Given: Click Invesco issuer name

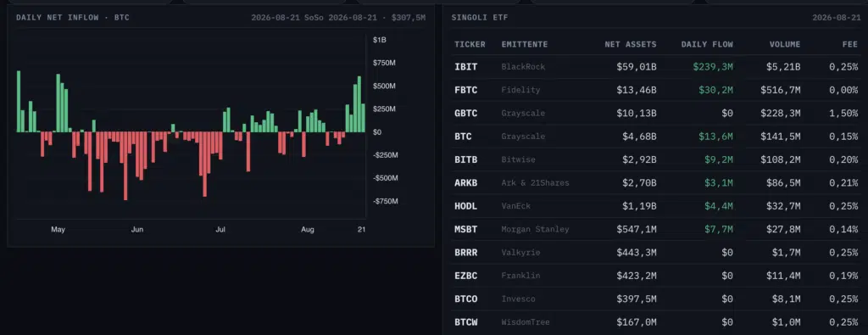Looking at the screenshot, I should click(x=518, y=299).
